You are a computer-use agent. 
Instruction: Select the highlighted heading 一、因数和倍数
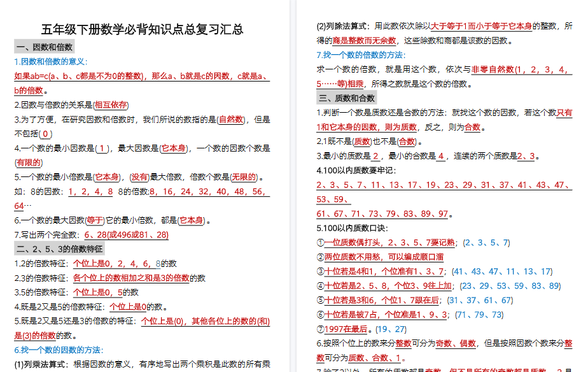[x=45, y=46]
